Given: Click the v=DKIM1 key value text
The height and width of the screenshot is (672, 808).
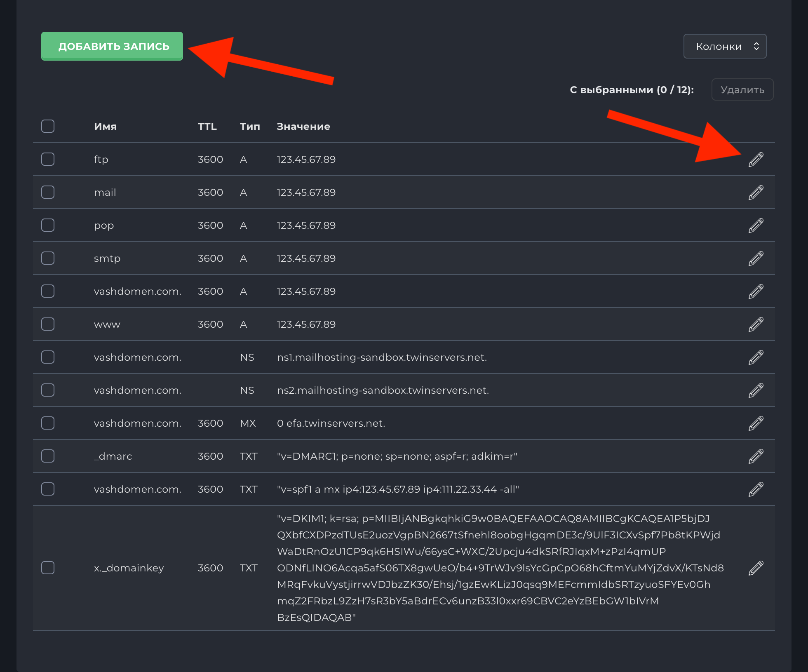Looking at the screenshot, I should [x=500, y=568].
